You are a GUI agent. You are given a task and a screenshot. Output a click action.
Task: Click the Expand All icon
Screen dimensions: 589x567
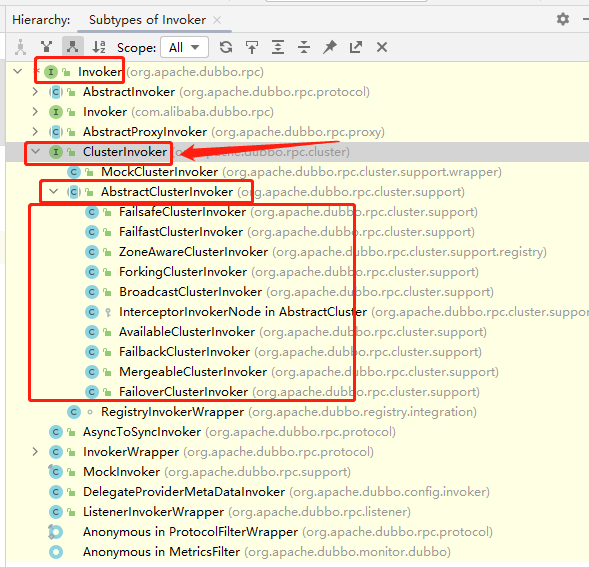(278, 47)
